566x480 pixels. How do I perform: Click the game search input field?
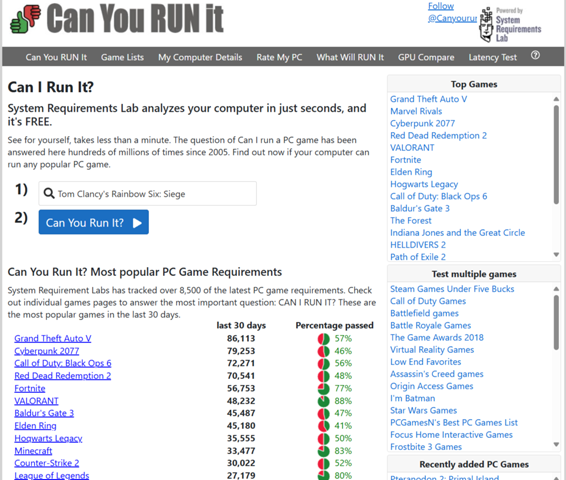[x=148, y=193]
